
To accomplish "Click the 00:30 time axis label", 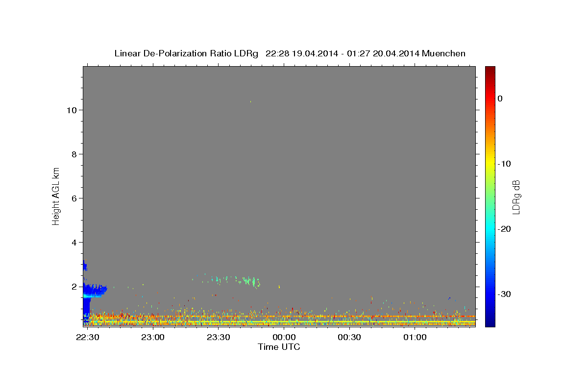I will [349, 337].
